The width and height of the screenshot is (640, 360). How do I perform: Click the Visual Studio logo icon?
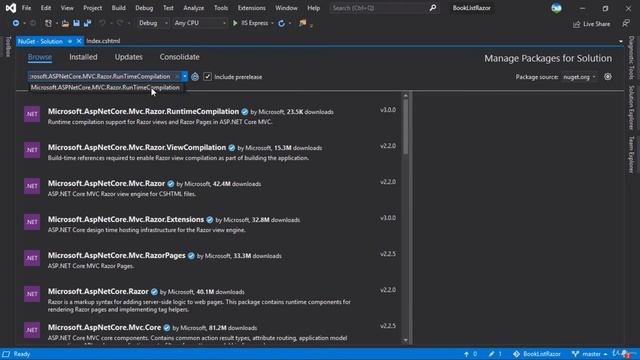(11, 8)
